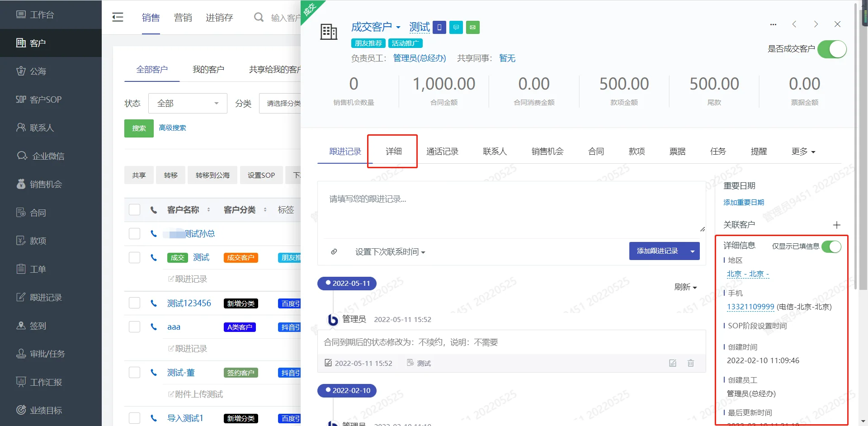Call customer 导入测试1 via phone icon
The width and height of the screenshot is (868, 426).
tap(154, 418)
